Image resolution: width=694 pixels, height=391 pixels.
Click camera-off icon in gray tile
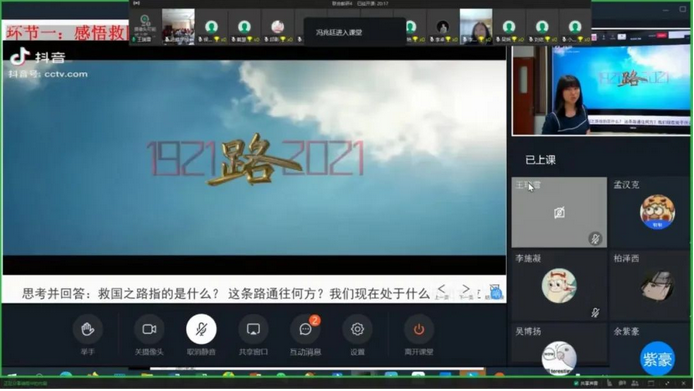[559, 213]
